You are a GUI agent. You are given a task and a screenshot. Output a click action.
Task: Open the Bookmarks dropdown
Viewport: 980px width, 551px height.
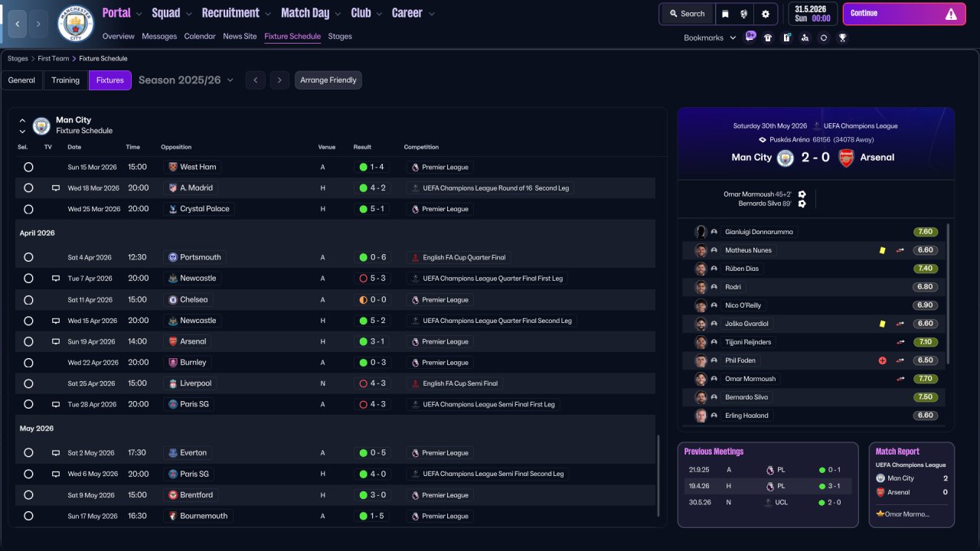point(710,37)
